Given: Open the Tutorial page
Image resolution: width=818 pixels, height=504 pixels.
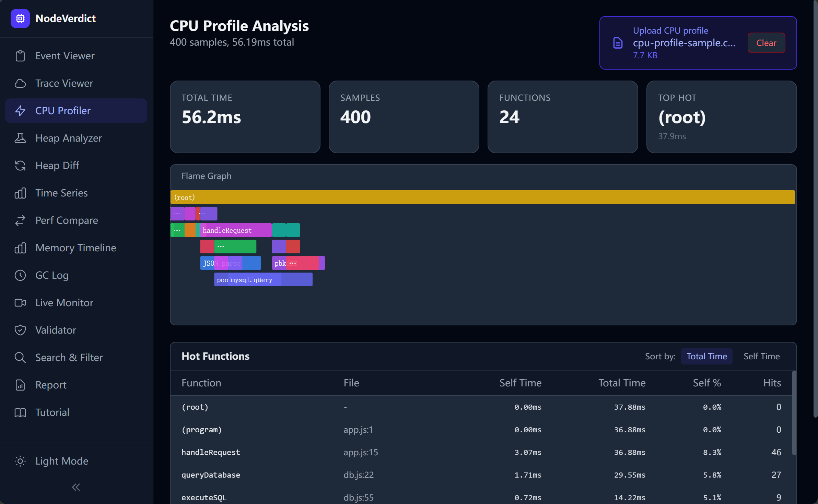Looking at the screenshot, I should point(76,412).
